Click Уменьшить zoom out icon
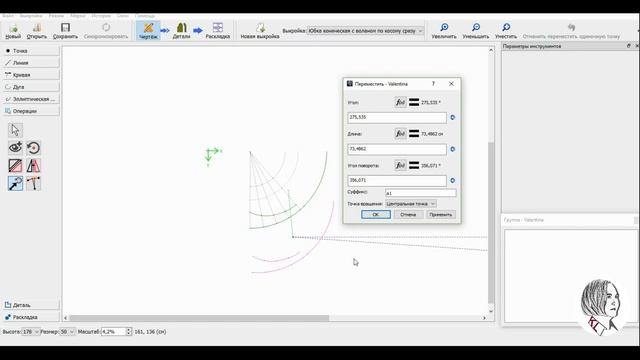This screenshot has width=640, height=360. pos(476,31)
